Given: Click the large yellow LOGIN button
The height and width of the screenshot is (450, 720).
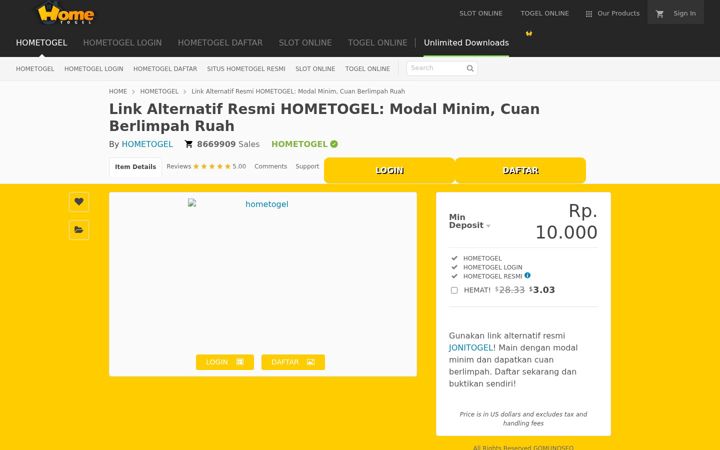Looking at the screenshot, I should pyautogui.click(x=389, y=170).
